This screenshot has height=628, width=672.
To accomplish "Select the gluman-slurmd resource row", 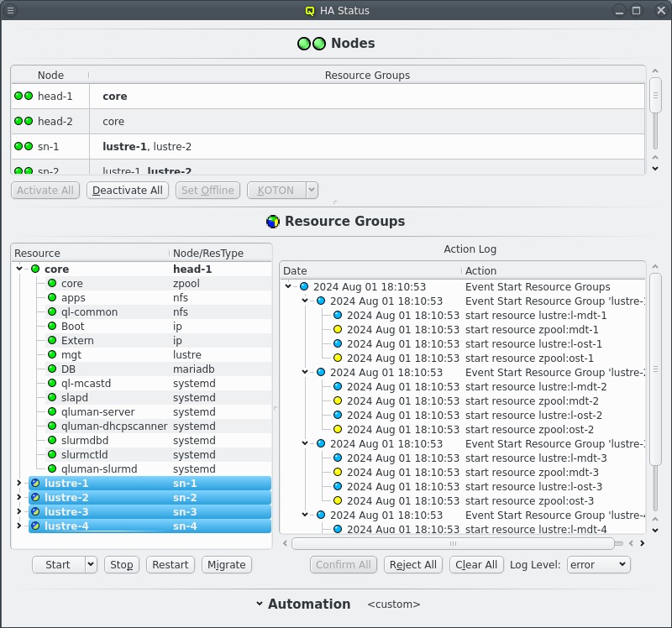I will tap(142, 468).
